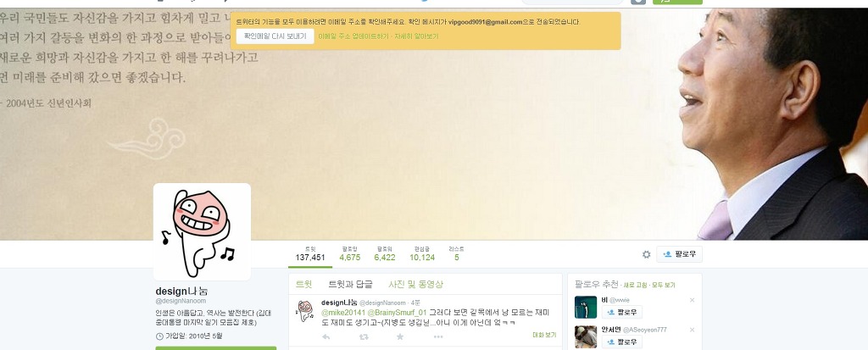Image resolution: width=868 pixels, height=350 pixels.
Task: Click the 확인메일 다시 보내기 button
Action: pos(275,36)
